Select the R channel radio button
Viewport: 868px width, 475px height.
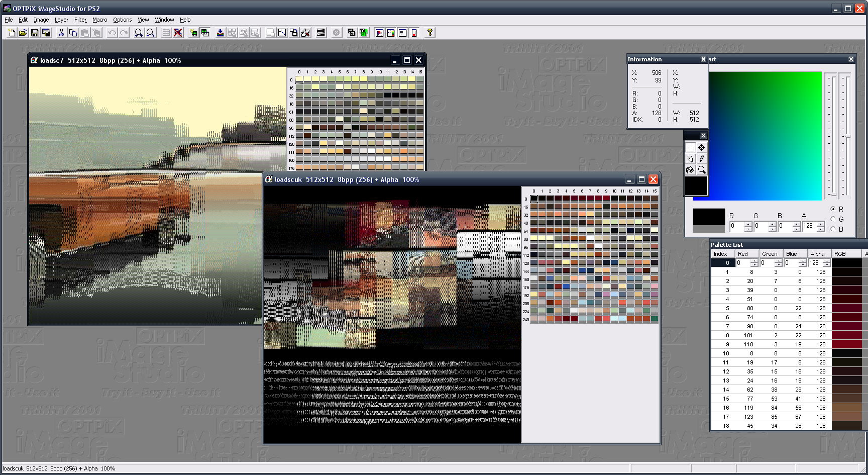(833, 209)
